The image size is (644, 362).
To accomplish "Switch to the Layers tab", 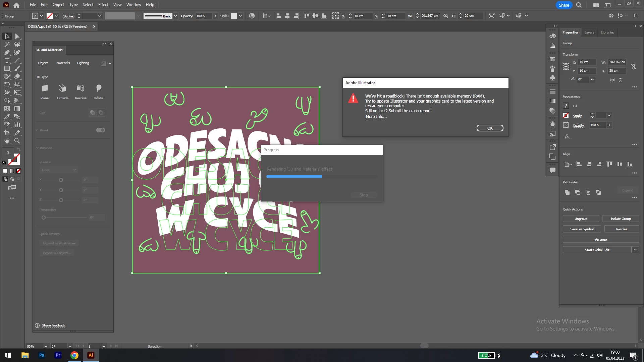I will click(x=589, y=33).
